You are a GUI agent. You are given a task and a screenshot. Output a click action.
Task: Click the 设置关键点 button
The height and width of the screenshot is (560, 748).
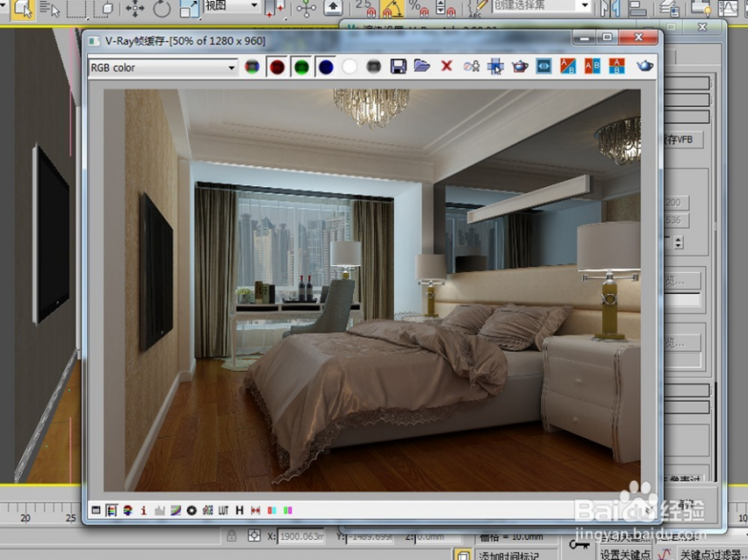pyautogui.click(x=624, y=554)
